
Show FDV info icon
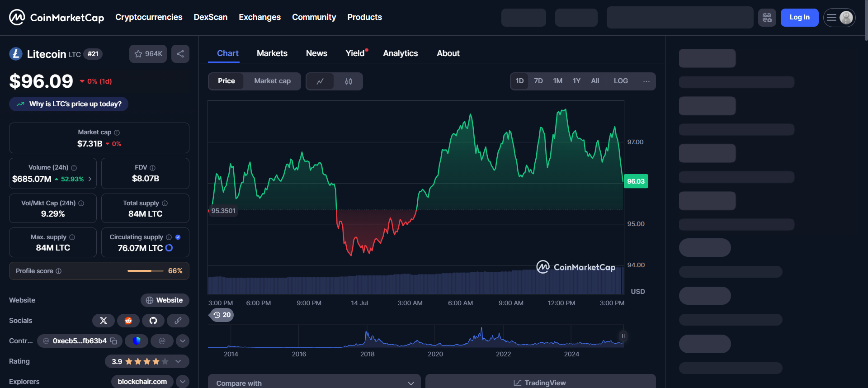[153, 168]
